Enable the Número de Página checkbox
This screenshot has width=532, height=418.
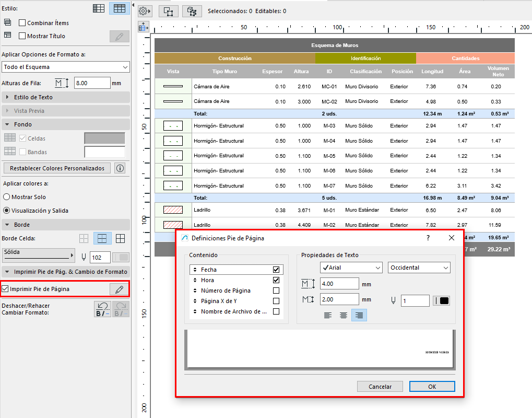pyautogui.click(x=276, y=291)
